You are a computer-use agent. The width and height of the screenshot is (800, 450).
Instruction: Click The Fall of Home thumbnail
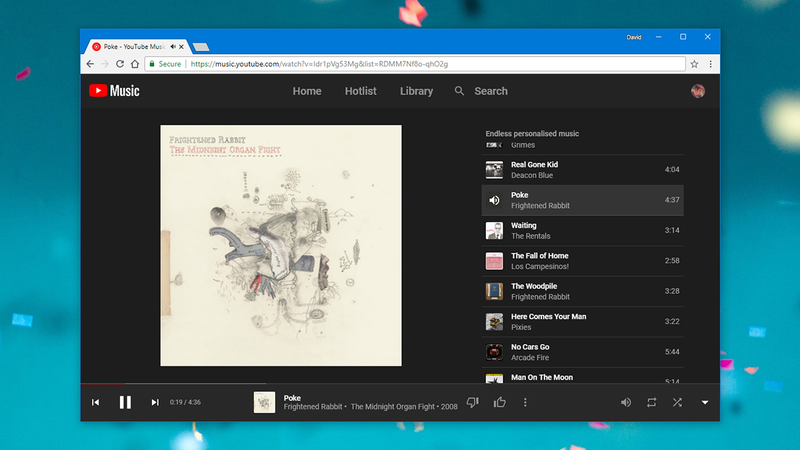(494, 261)
